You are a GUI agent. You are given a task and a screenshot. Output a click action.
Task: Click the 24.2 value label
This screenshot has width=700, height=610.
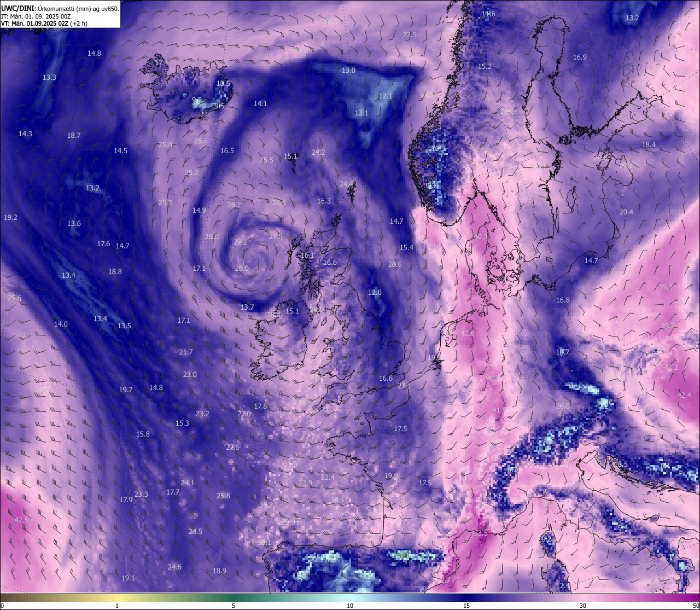(x=318, y=152)
